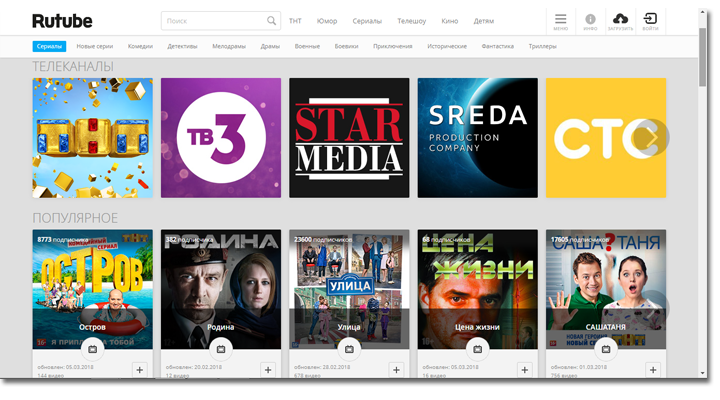
Task: Open the ТНТ channel tile
Action: [x=93, y=138]
